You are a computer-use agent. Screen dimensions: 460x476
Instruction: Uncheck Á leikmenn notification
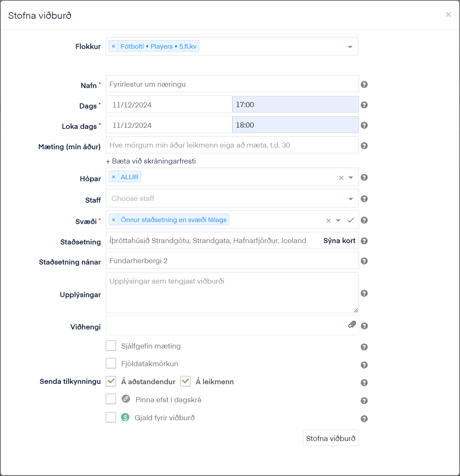(185, 381)
